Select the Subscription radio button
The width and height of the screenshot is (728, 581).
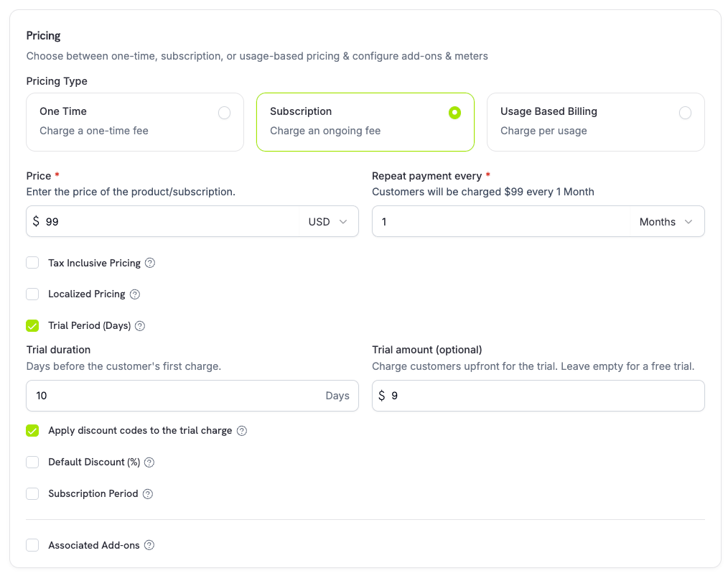click(x=454, y=113)
